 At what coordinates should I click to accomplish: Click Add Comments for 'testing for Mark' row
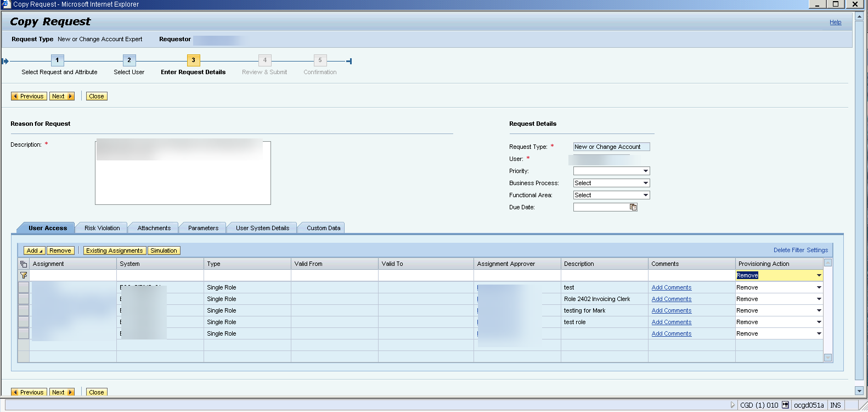point(672,310)
